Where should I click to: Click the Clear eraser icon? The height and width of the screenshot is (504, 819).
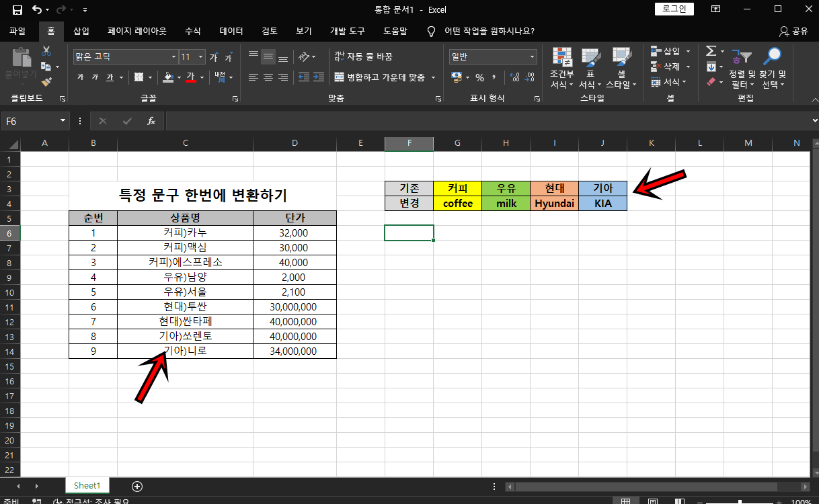coord(711,82)
